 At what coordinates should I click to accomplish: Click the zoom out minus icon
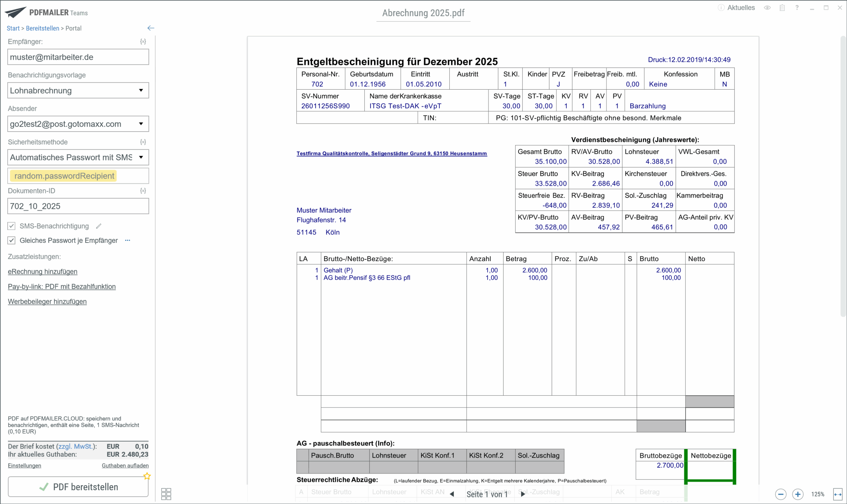[x=780, y=494]
